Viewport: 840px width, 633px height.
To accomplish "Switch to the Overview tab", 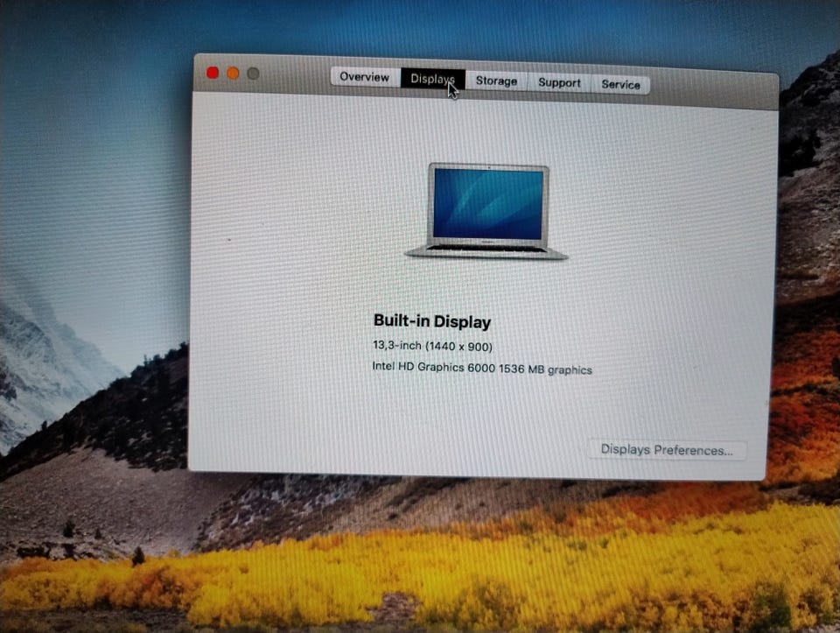I will (x=365, y=77).
